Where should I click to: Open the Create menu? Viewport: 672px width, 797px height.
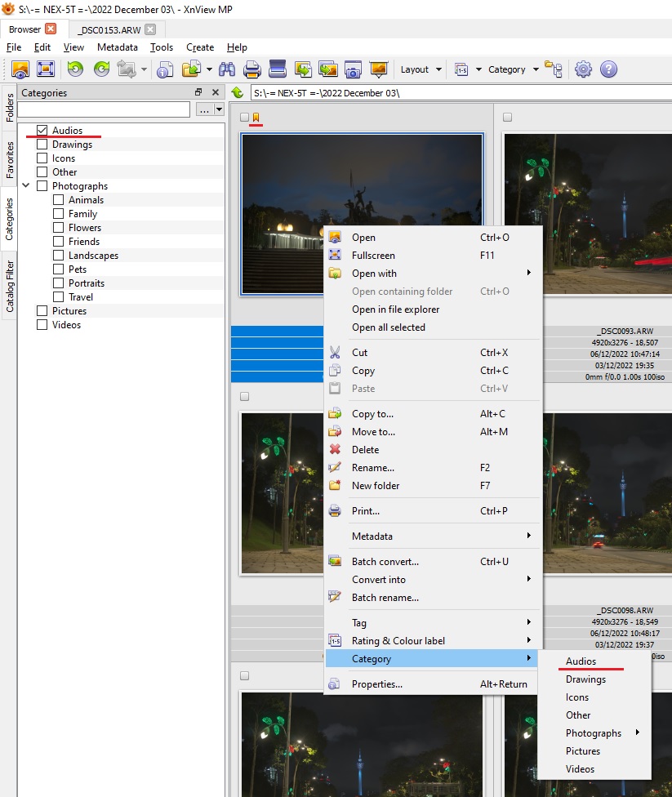point(200,47)
